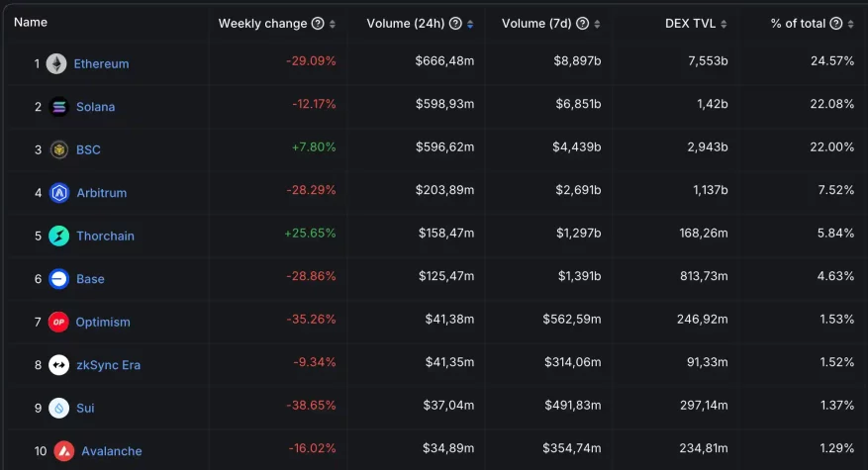
Task: Click the Volume (24h) help icon
Action: pyautogui.click(x=454, y=24)
